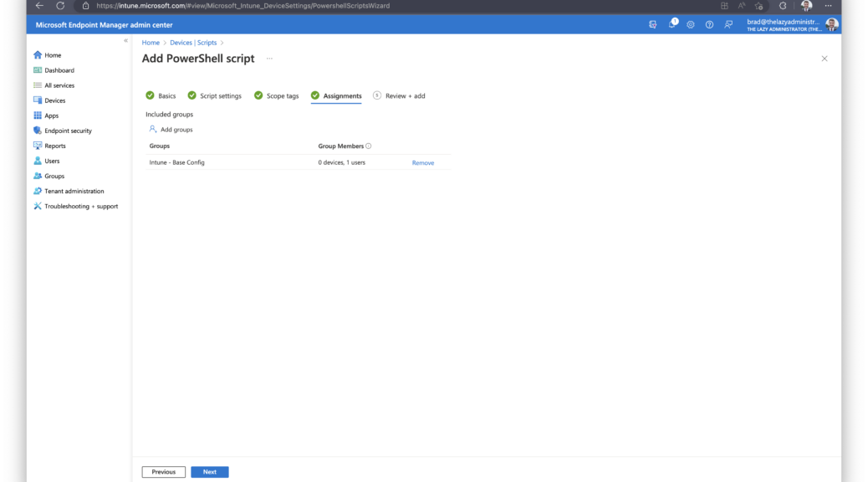The height and width of the screenshot is (482, 868).
Task: Click the Included groups heading
Action: tap(170, 115)
